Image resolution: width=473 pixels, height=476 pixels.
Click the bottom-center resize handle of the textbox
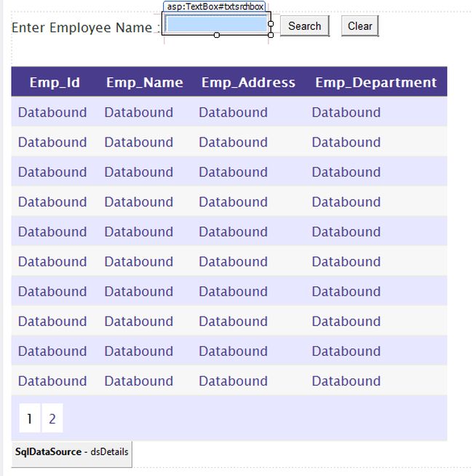(x=216, y=35)
